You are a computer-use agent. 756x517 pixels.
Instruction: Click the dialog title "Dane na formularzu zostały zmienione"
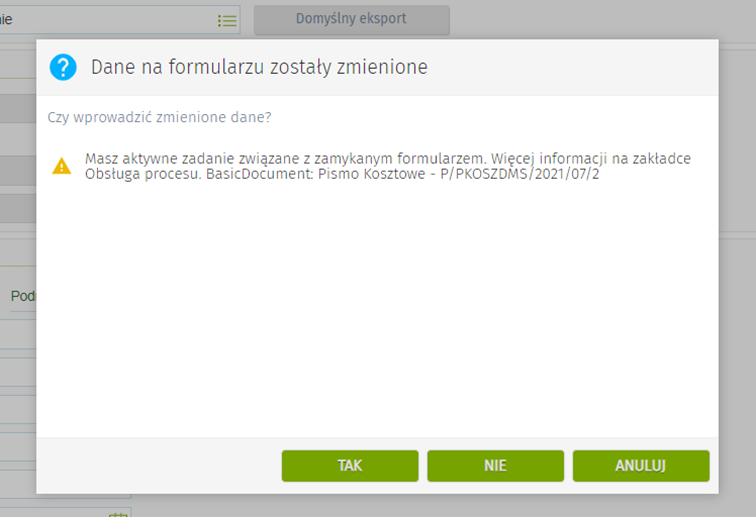259,67
